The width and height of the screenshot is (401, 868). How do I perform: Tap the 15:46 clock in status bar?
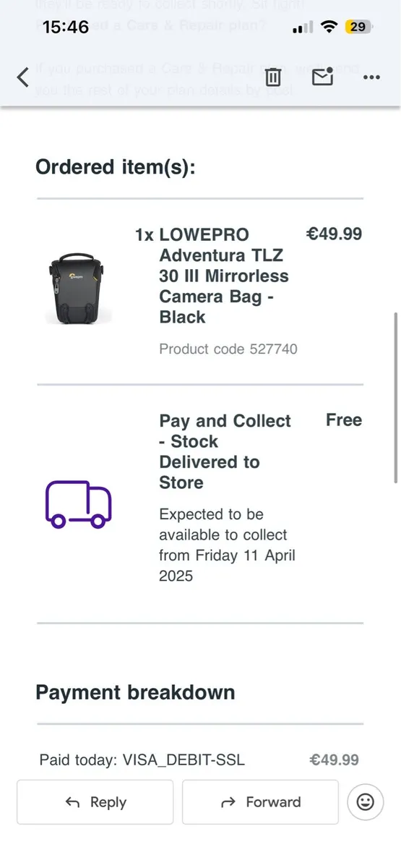pos(66,27)
